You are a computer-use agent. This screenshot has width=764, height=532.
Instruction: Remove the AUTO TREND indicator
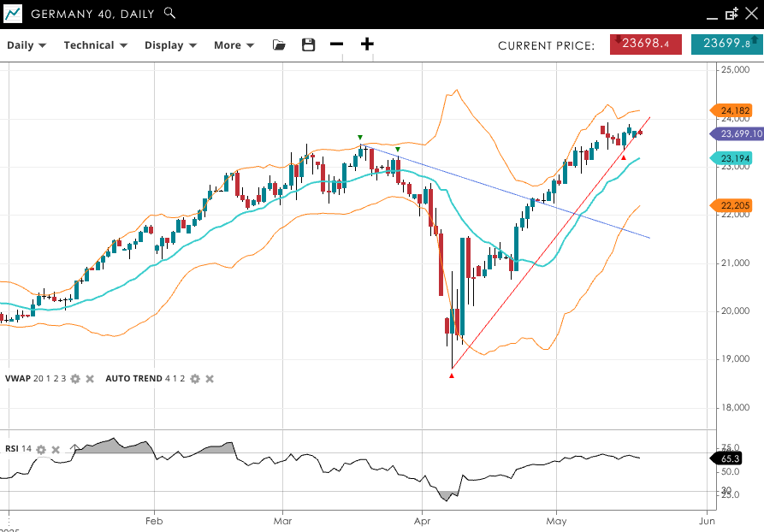(210, 378)
